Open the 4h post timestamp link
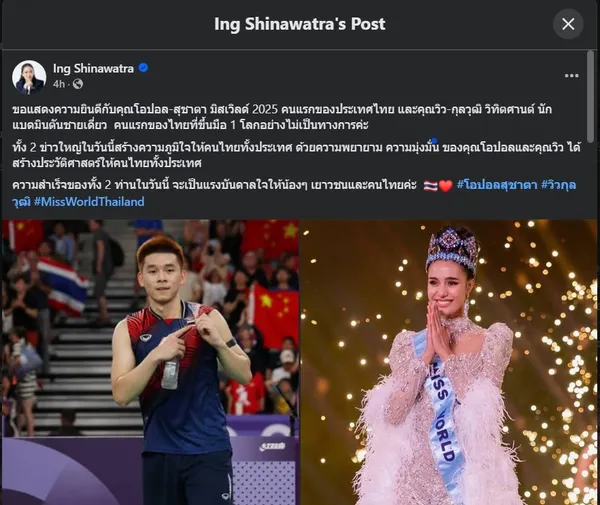This screenshot has height=505, width=600. pos(59,84)
